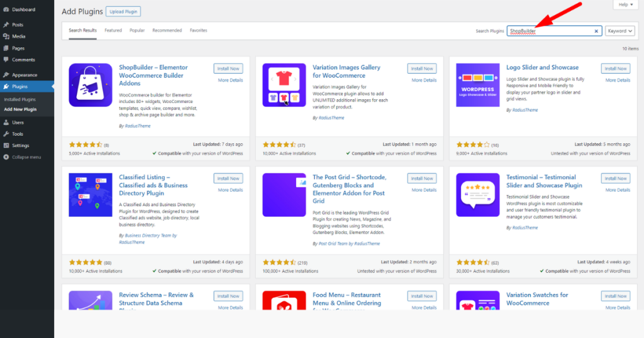Click RadiusTheme author link under ShopBuilder
Viewport: 644px width, 338px height.
pos(138,126)
